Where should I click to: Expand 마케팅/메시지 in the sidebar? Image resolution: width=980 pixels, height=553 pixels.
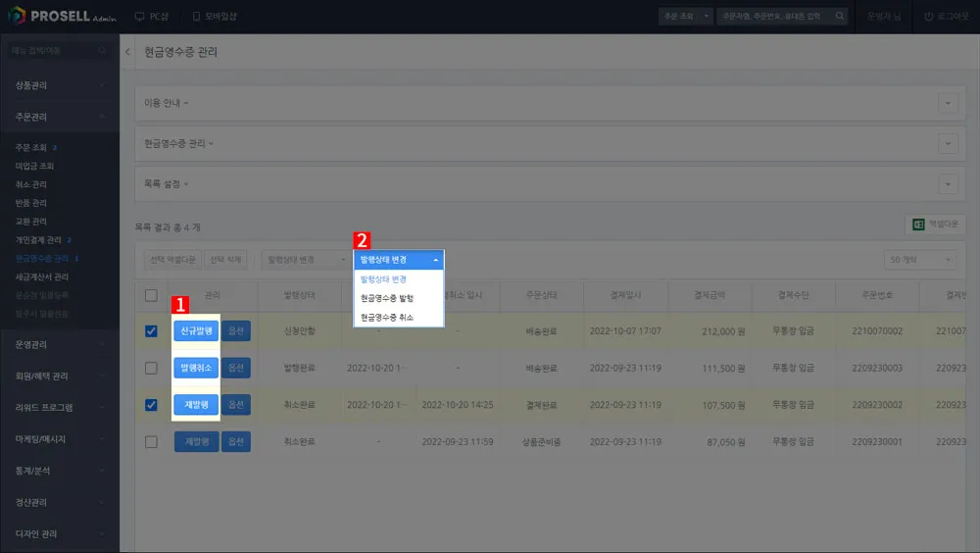(60, 439)
